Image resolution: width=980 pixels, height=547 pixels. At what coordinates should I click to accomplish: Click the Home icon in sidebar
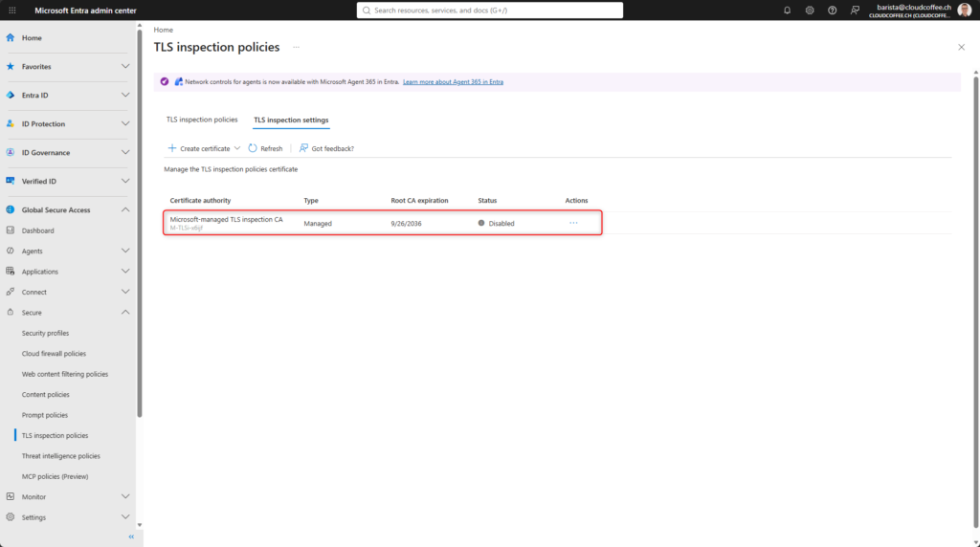click(10, 37)
